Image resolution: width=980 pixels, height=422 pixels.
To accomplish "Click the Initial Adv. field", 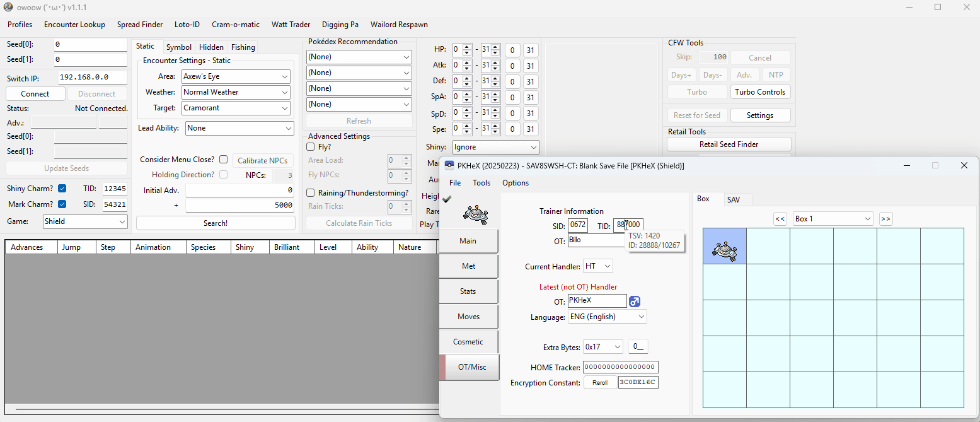I will click(240, 190).
